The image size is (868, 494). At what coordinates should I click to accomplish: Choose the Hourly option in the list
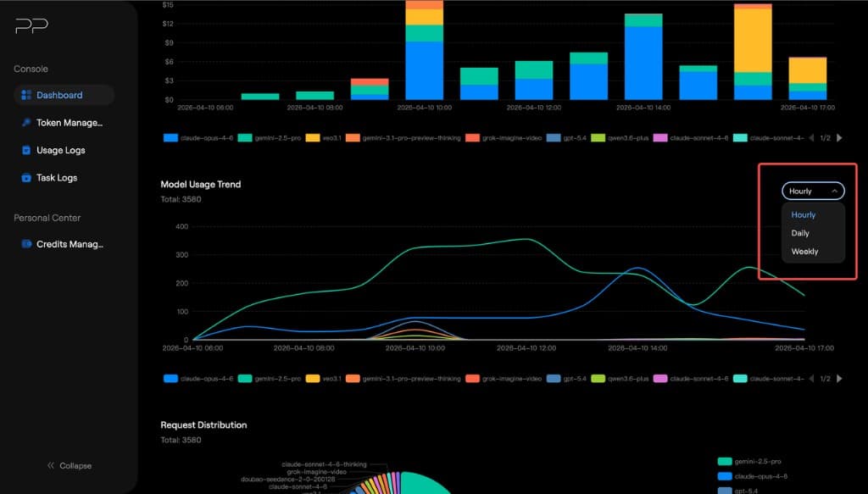point(813,214)
